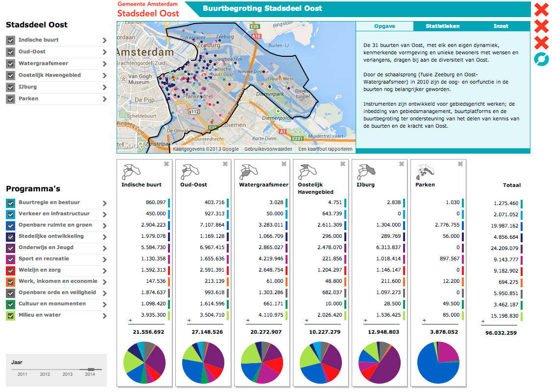
Task: Close the Indische buurt column panel
Action: pyautogui.click(x=167, y=164)
